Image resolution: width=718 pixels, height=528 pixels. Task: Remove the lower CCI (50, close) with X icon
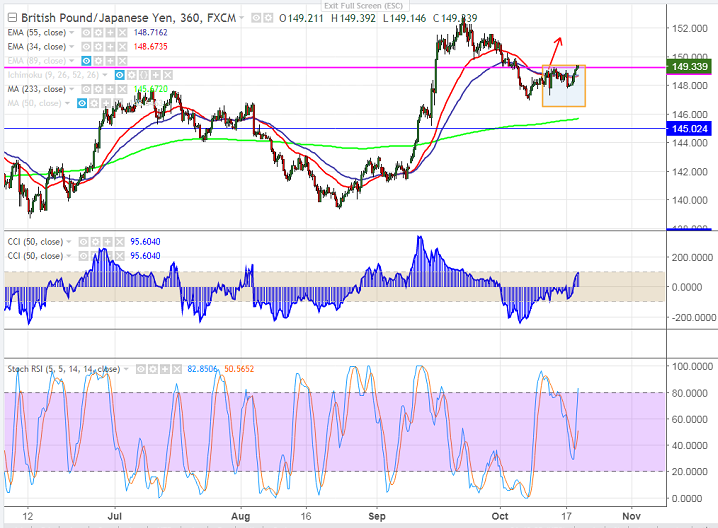point(119,256)
